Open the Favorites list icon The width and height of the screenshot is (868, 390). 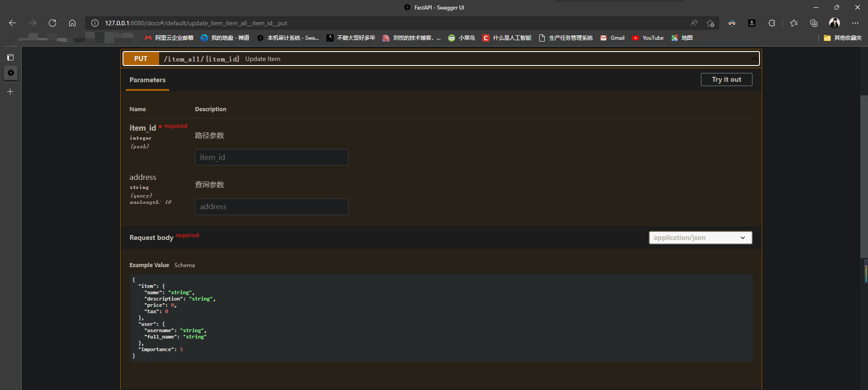point(794,23)
